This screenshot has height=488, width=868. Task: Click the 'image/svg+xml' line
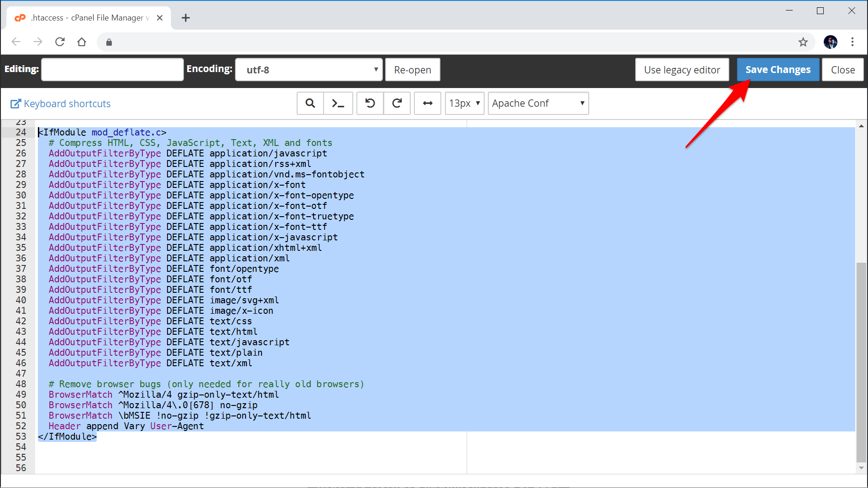pos(164,300)
